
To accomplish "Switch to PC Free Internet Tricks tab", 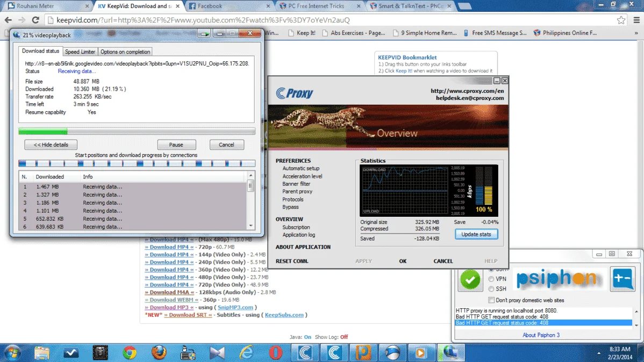I will pos(319,6).
